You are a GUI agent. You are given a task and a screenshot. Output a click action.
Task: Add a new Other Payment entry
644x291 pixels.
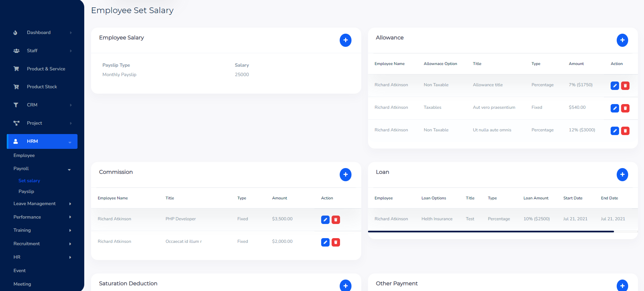pos(622,285)
